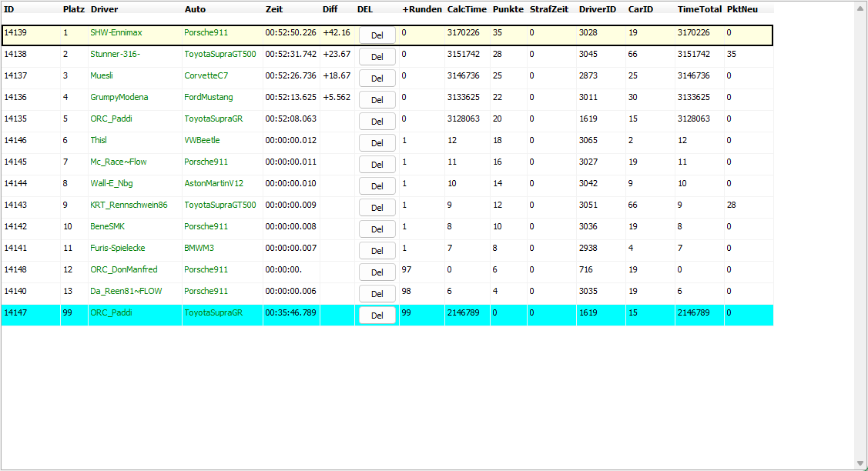Click the Wall-E_Nbg driver cell

click(x=112, y=184)
